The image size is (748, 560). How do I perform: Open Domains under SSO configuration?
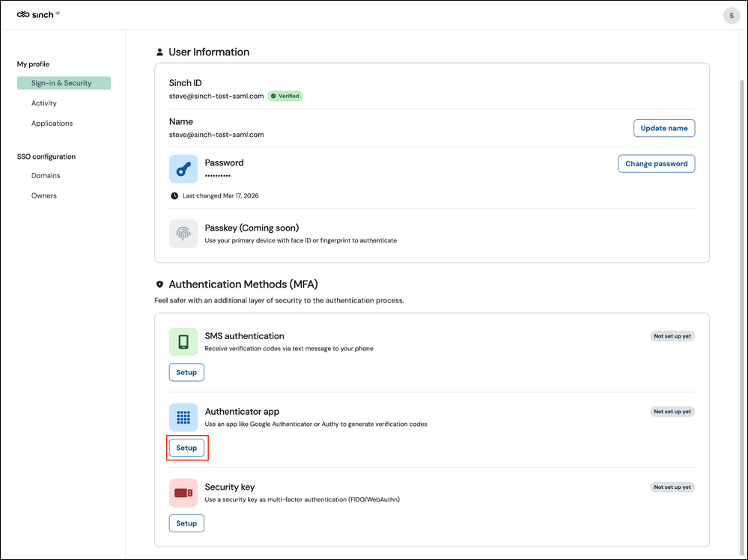[x=46, y=175]
